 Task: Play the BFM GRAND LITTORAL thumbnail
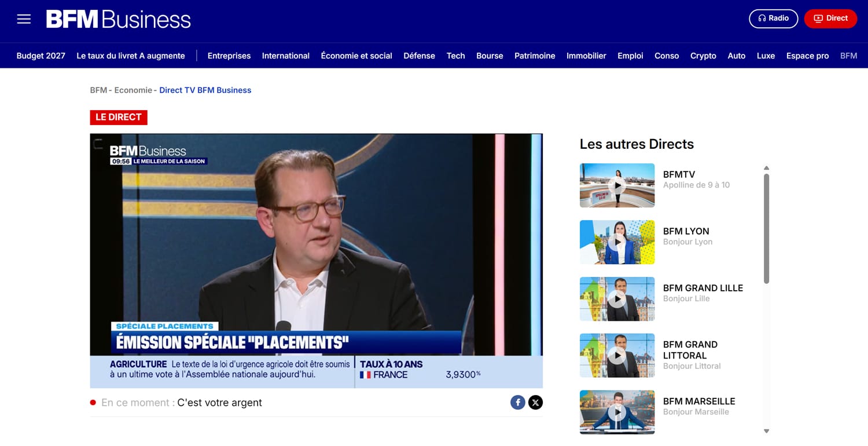[617, 356]
